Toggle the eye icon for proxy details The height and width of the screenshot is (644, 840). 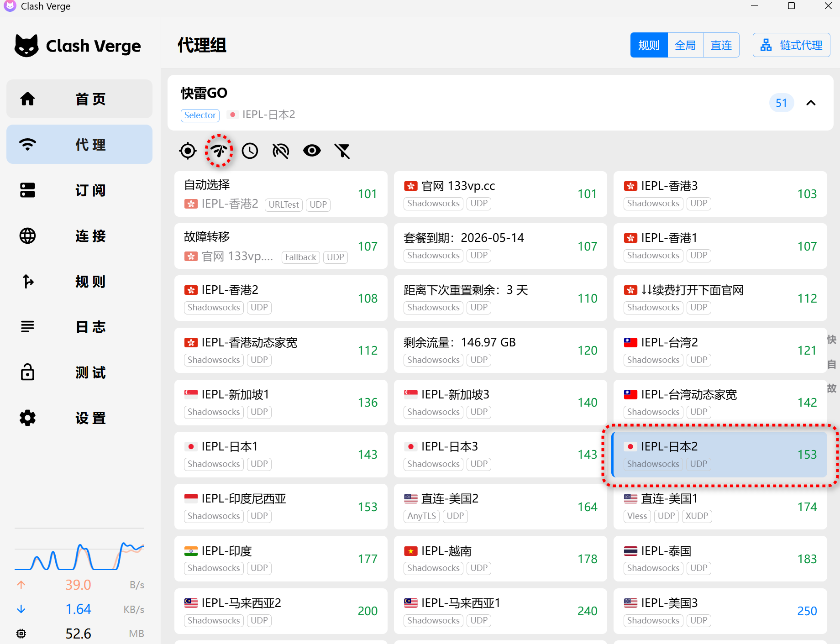(312, 151)
